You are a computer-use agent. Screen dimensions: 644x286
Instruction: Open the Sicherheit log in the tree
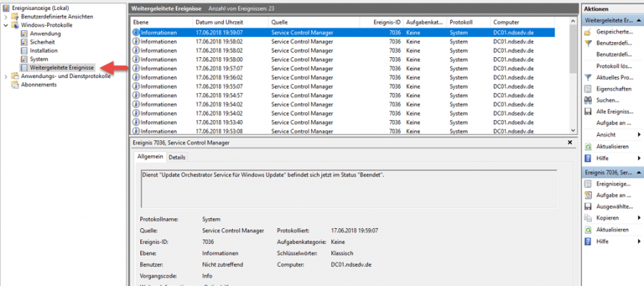(44, 42)
